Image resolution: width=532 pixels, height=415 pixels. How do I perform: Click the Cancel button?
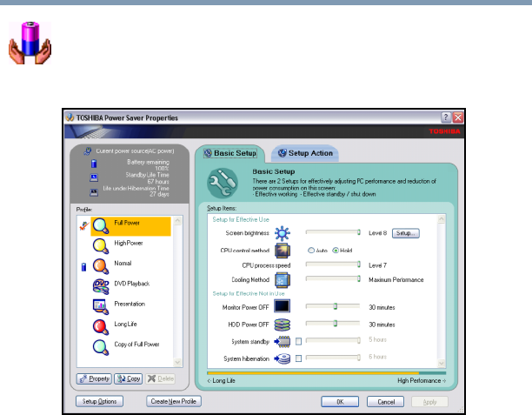[385, 402]
